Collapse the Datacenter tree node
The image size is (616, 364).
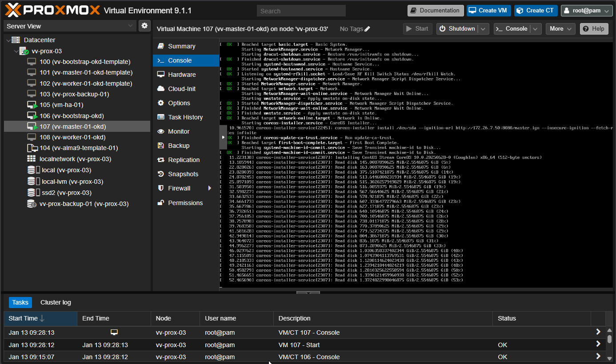(x=8, y=40)
